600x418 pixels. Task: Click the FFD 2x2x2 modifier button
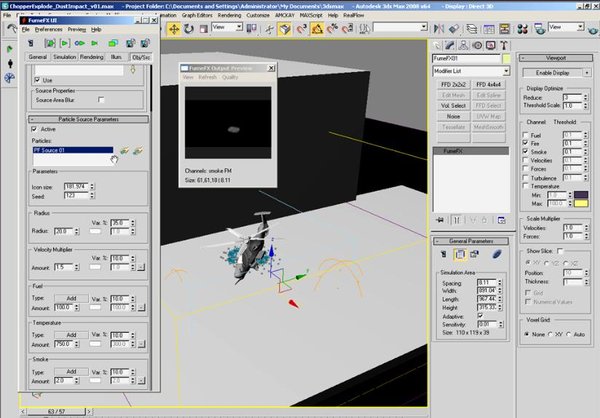[x=452, y=85]
